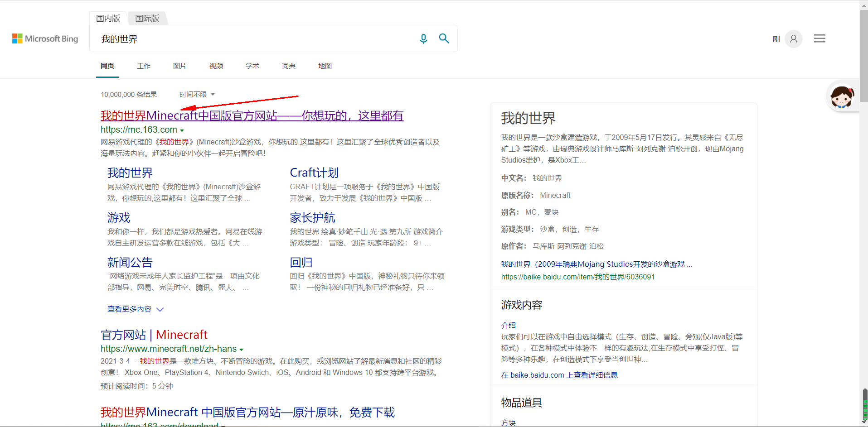Open the user account avatar icon
The height and width of the screenshot is (427, 868).
coord(794,39)
